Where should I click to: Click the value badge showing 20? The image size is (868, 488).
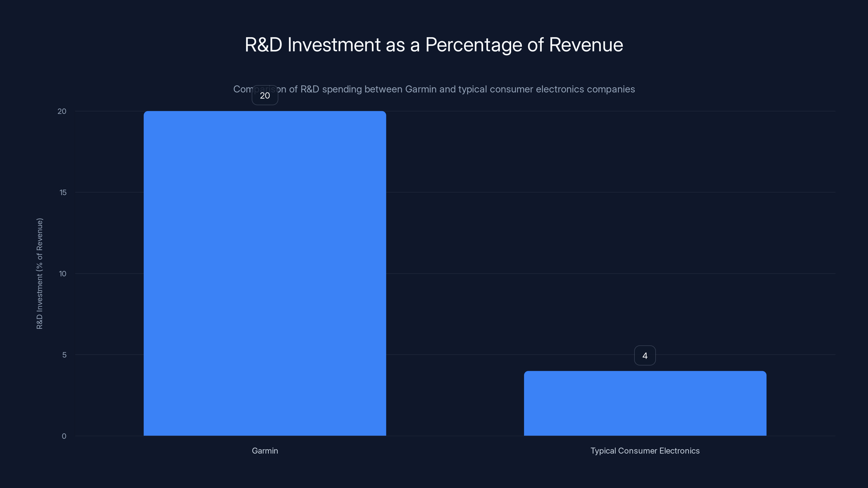pyautogui.click(x=265, y=95)
